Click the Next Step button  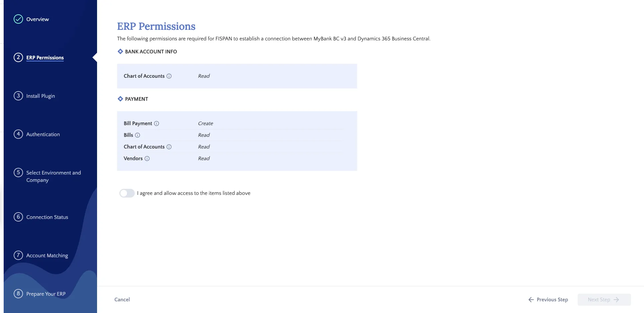604,300
